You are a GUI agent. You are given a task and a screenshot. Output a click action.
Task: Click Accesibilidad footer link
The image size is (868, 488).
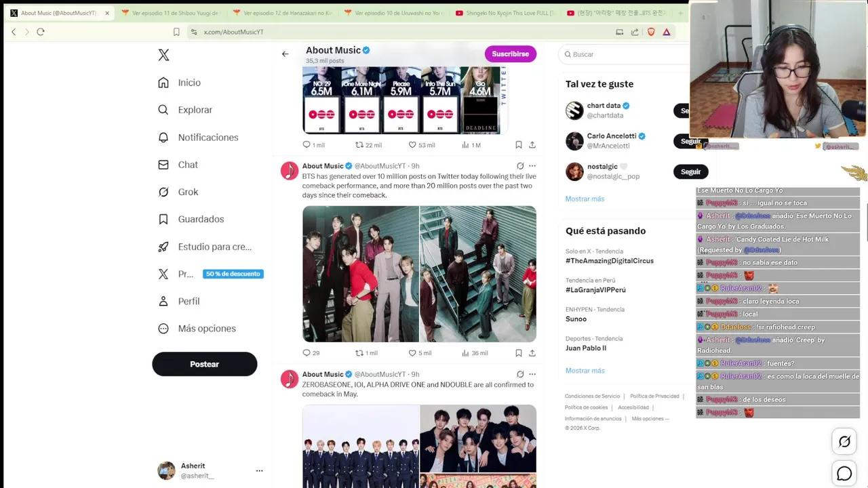[x=633, y=407]
